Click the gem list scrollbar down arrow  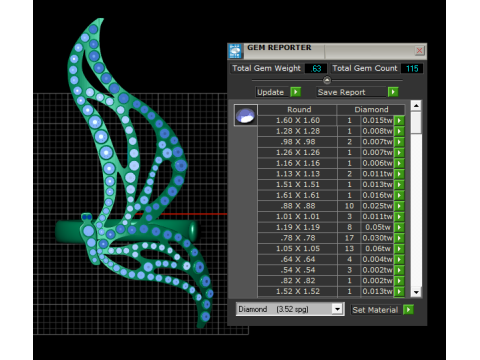pyautogui.click(x=416, y=292)
